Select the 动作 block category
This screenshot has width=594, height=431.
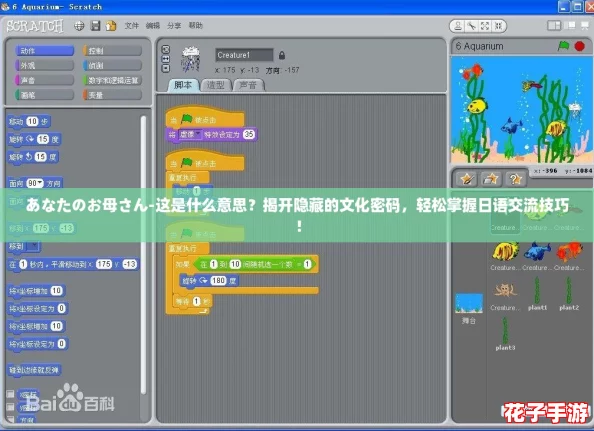coord(44,51)
